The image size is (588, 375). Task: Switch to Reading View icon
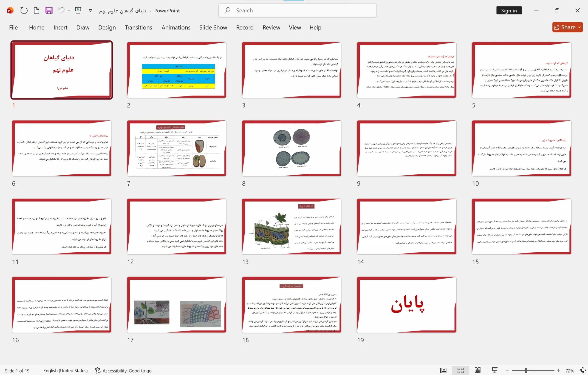(x=477, y=370)
